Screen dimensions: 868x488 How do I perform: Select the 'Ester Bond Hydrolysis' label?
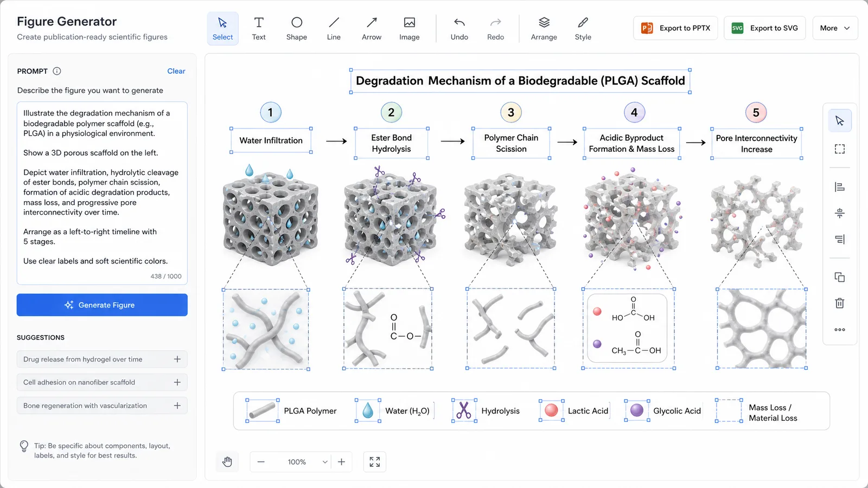391,143
